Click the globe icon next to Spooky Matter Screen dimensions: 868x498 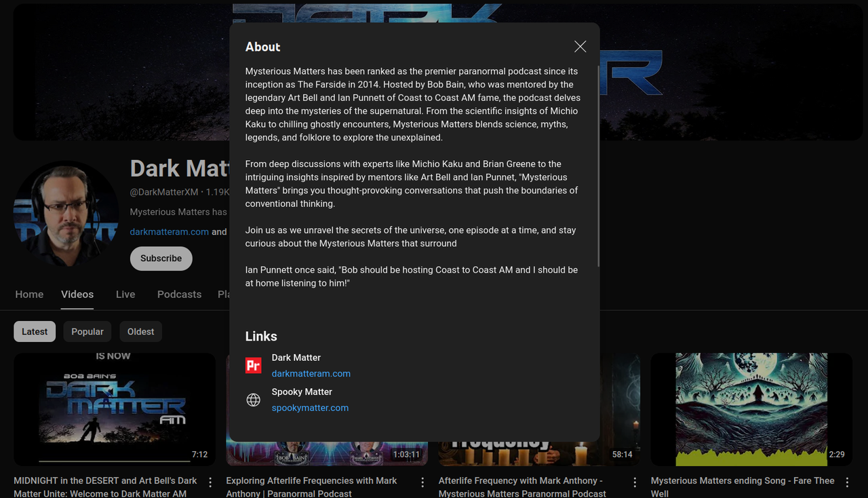pos(253,400)
